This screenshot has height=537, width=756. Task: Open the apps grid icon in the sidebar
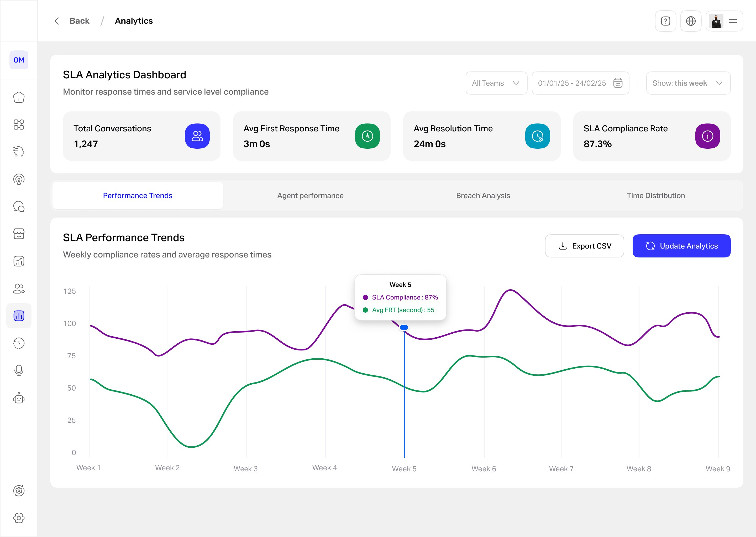pyautogui.click(x=19, y=125)
